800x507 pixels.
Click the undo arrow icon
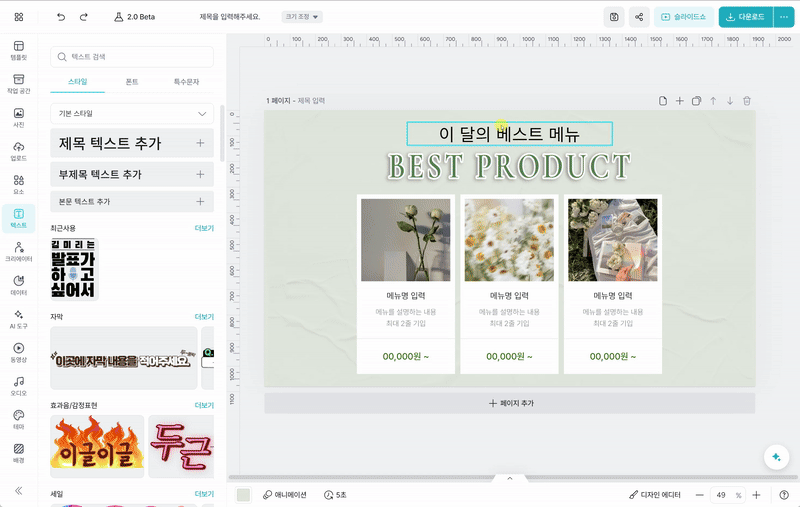[x=61, y=17]
